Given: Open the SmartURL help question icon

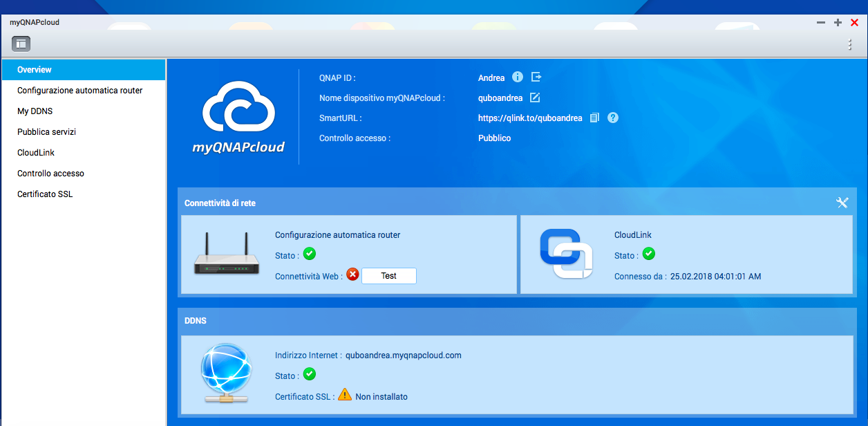Looking at the screenshot, I should [x=613, y=118].
